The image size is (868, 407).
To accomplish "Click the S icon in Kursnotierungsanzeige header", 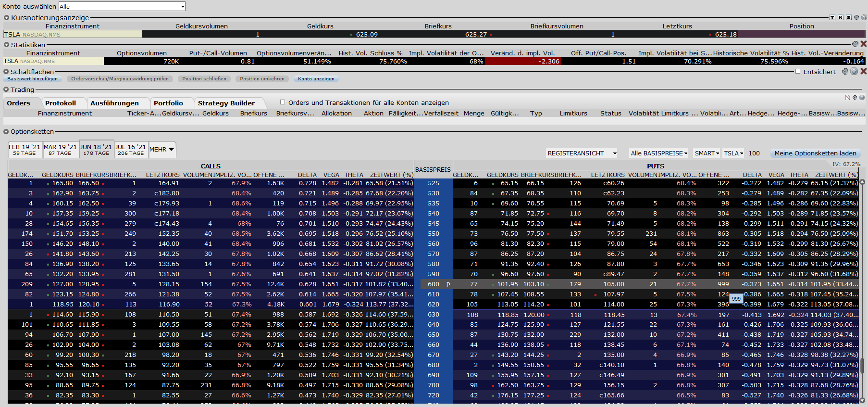I will 849,18.
